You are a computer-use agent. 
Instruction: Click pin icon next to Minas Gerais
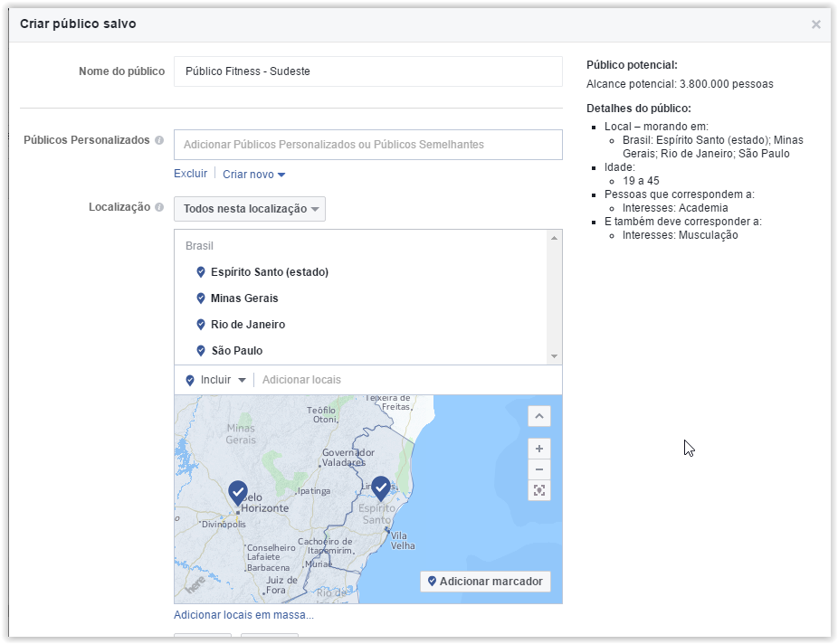(200, 298)
